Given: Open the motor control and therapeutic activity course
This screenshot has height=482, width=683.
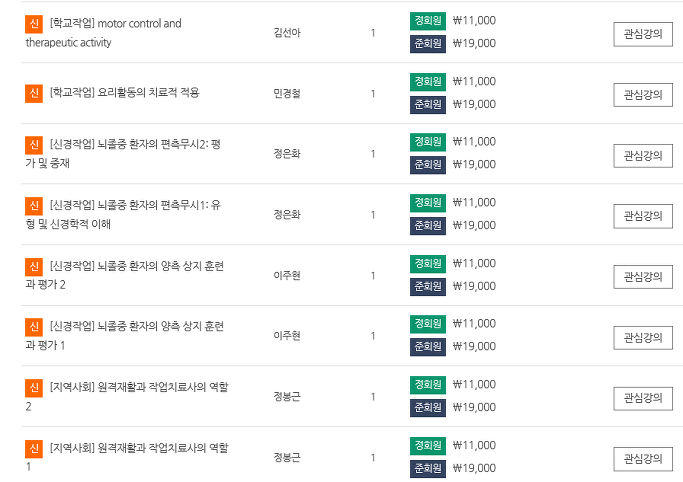Looking at the screenshot, I should pos(104,33).
